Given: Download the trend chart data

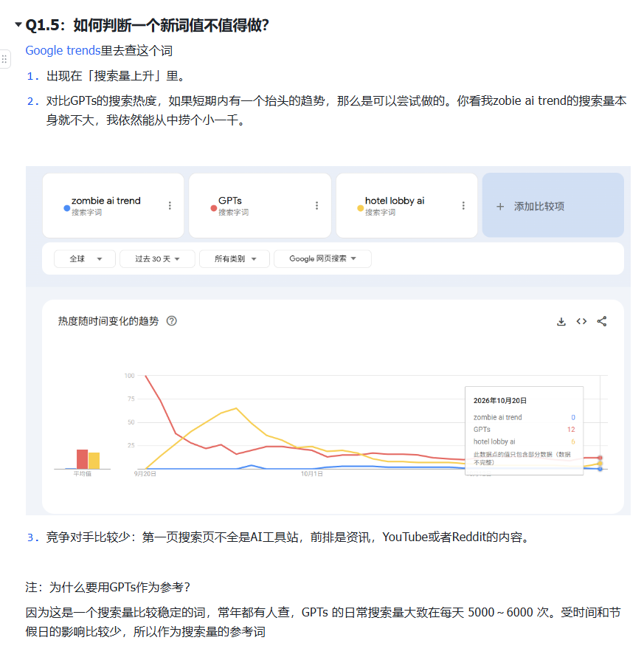Looking at the screenshot, I should (x=561, y=322).
